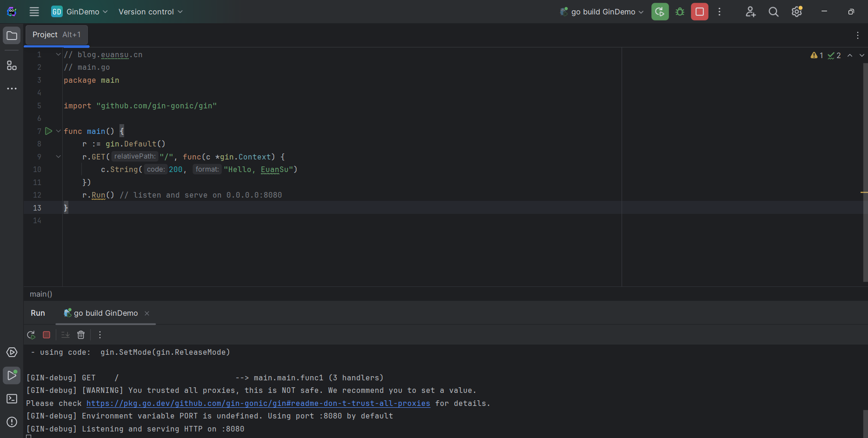This screenshot has height=438, width=868.
Task: Open more run actions in top toolbar
Action: [719, 12]
